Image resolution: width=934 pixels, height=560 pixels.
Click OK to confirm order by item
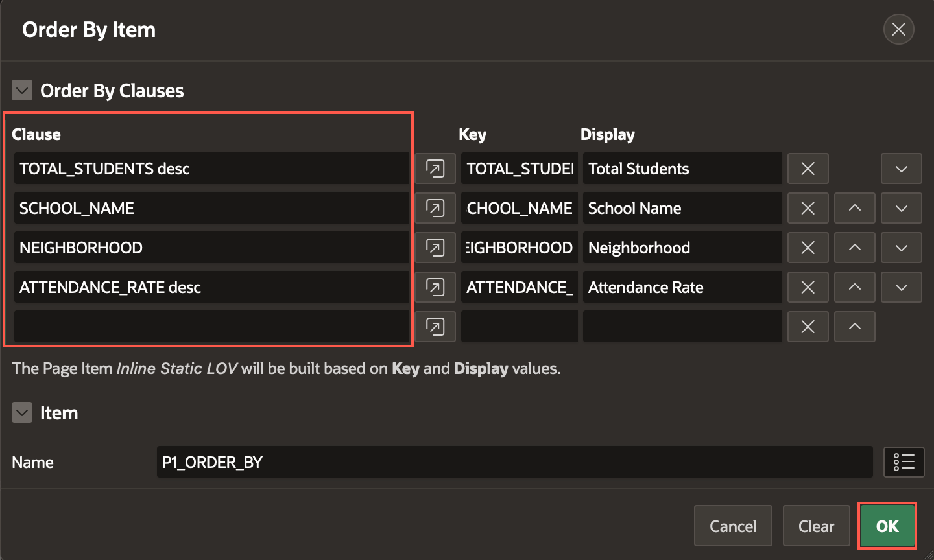point(887,526)
